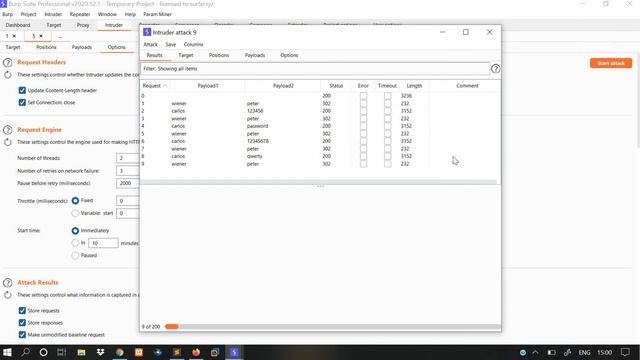Viewport: 640px width, 360px height.
Task: Open the notification center icon
Action: click(x=625, y=352)
